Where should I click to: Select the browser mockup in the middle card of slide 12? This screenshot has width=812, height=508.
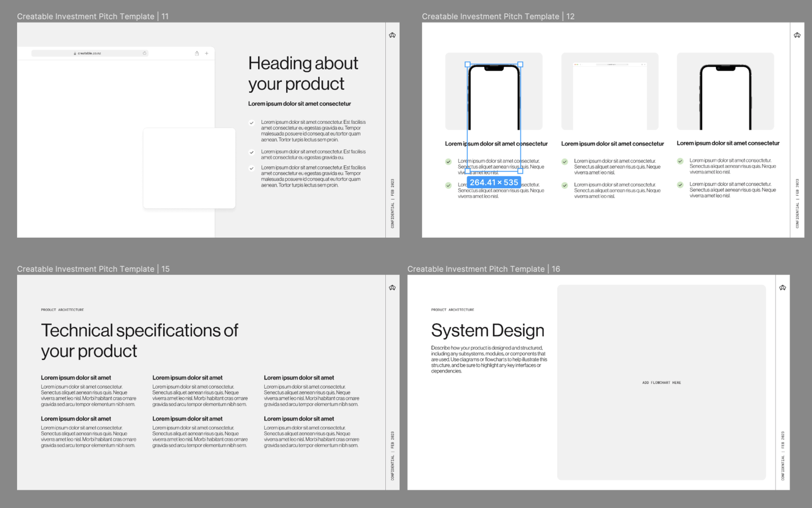[x=610, y=97]
